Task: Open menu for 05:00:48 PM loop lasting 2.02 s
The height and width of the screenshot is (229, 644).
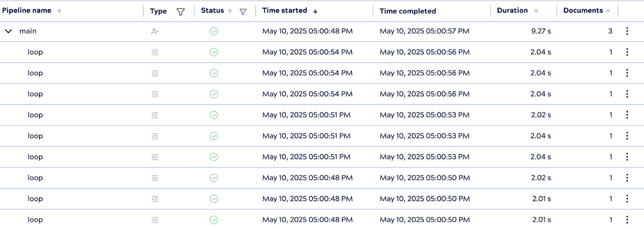Action: (x=627, y=178)
